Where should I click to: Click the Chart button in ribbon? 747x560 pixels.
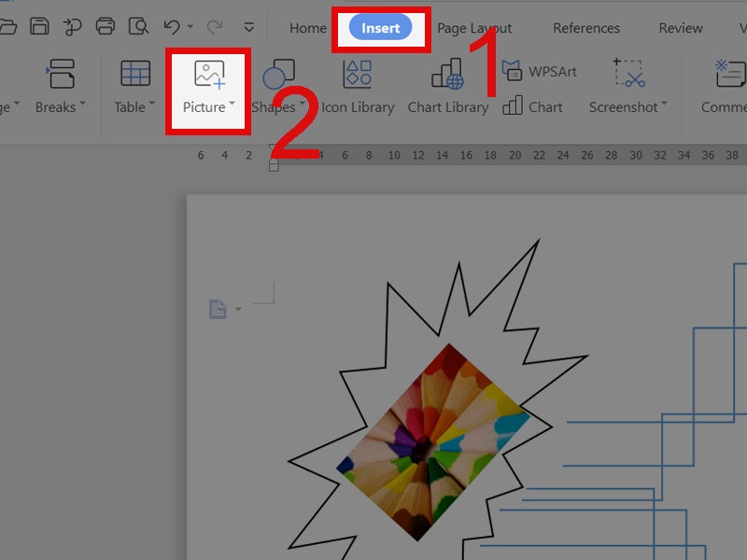click(533, 107)
